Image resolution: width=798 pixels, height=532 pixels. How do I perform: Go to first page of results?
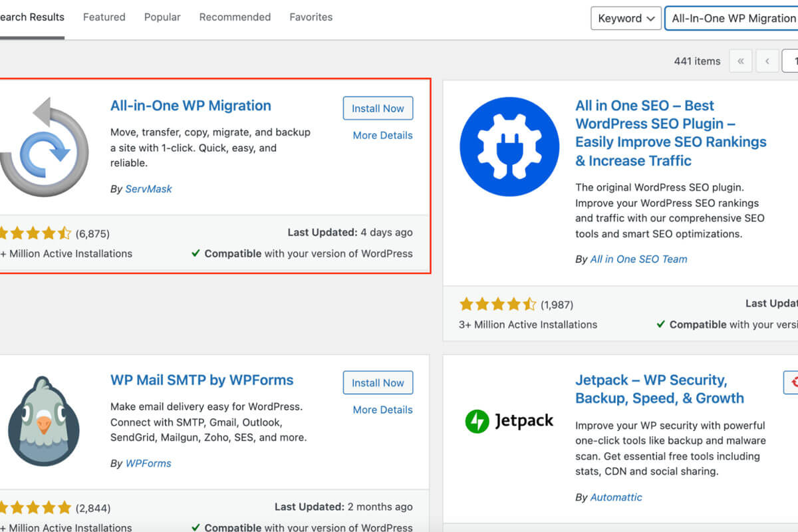740,61
